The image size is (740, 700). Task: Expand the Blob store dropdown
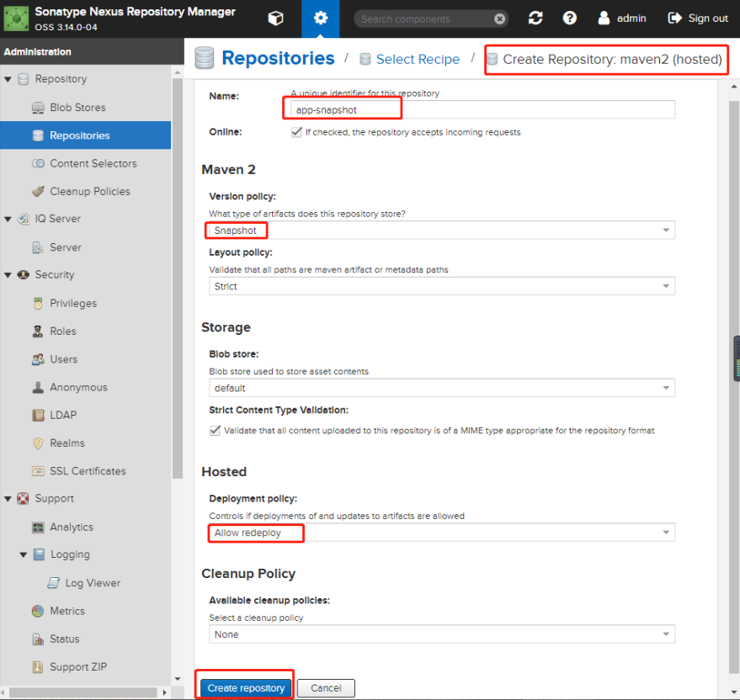(666, 388)
